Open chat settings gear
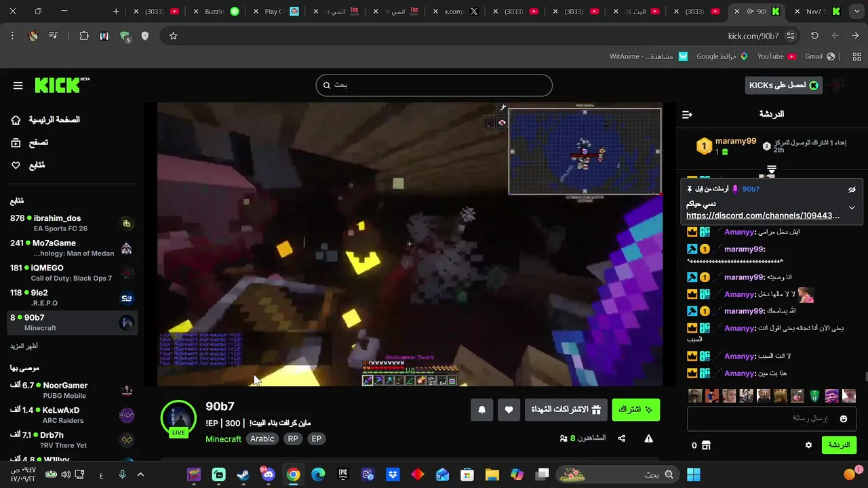Image resolution: width=868 pixels, height=488 pixels. pos(808,445)
